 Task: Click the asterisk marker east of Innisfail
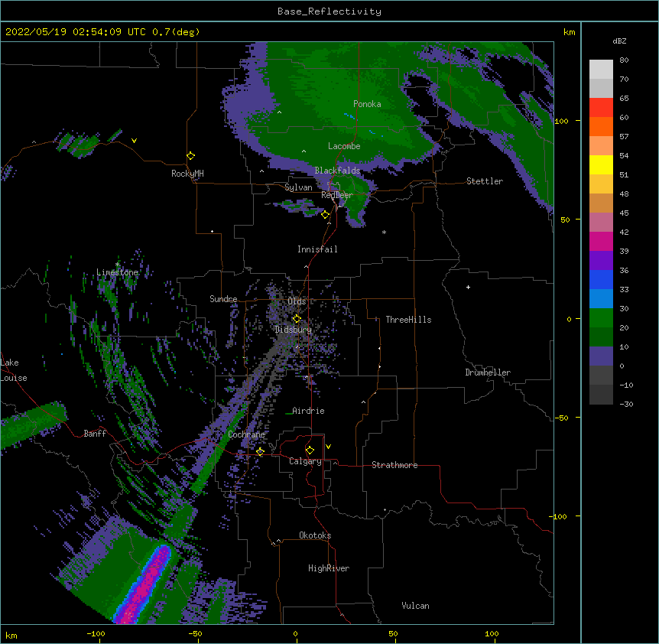coord(384,232)
